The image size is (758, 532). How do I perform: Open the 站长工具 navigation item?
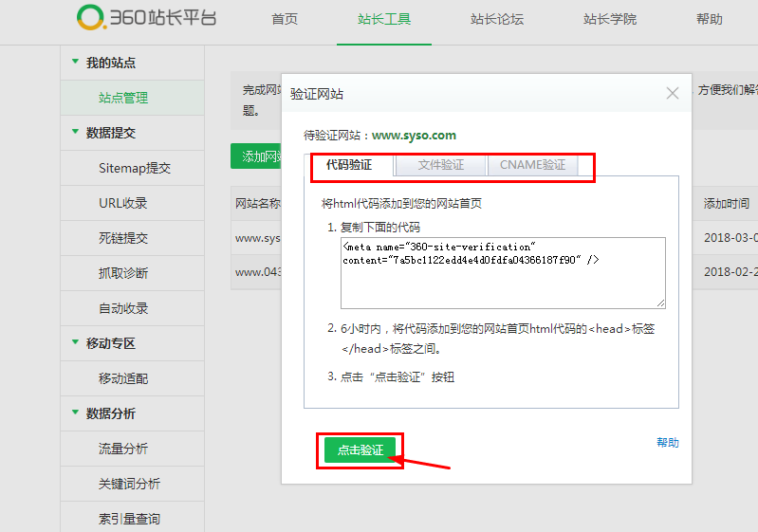pyautogui.click(x=384, y=19)
